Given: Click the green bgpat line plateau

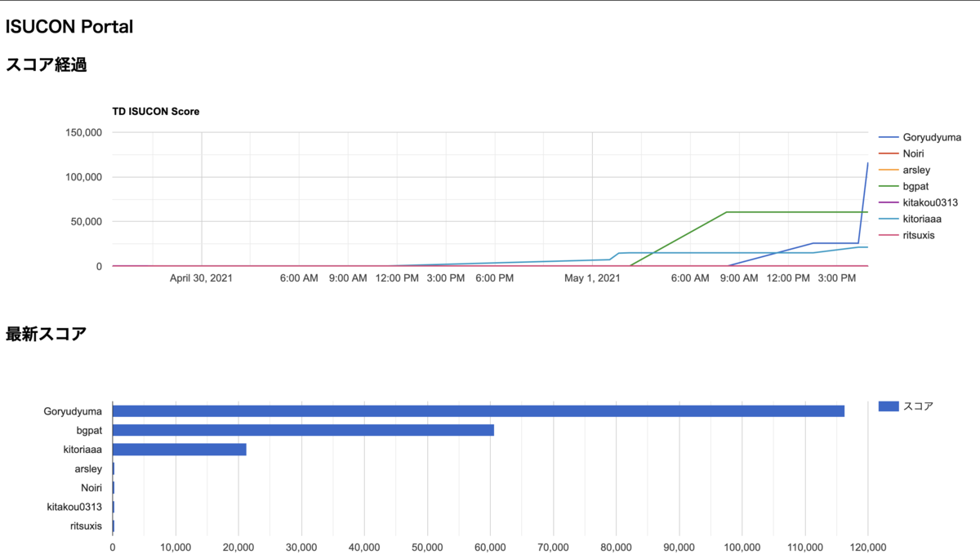Looking at the screenshot, I should click(796, 212).
